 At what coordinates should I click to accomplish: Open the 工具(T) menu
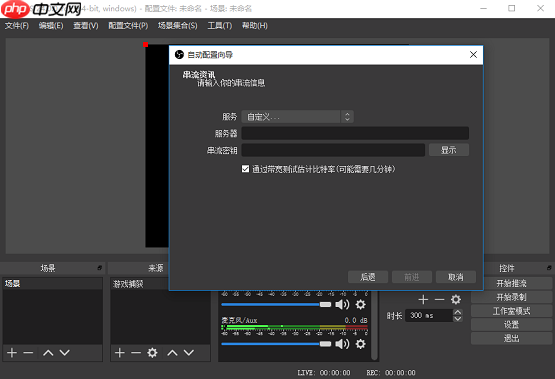[x=219, y=25]
